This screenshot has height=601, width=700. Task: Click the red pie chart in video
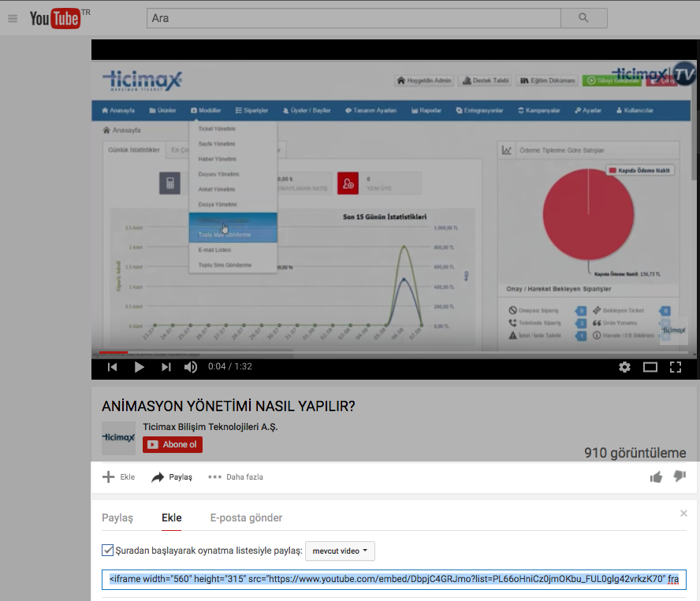click(588, 214)
